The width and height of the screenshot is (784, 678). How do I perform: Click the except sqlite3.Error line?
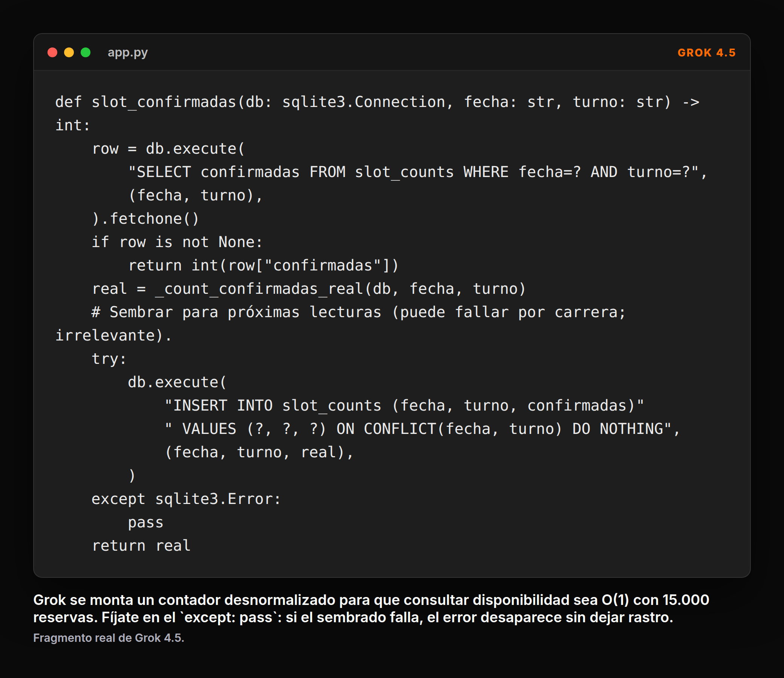(x=186, y=499)
